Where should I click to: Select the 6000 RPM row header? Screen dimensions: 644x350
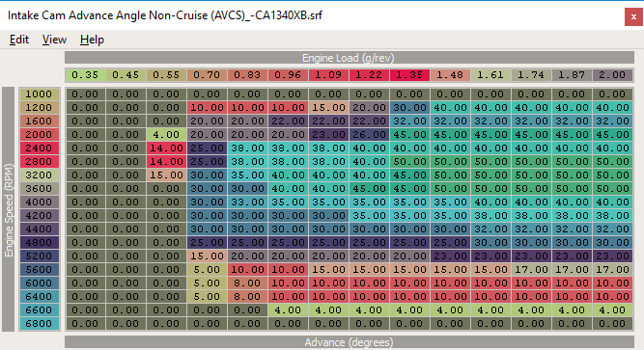tap(39, 283)
